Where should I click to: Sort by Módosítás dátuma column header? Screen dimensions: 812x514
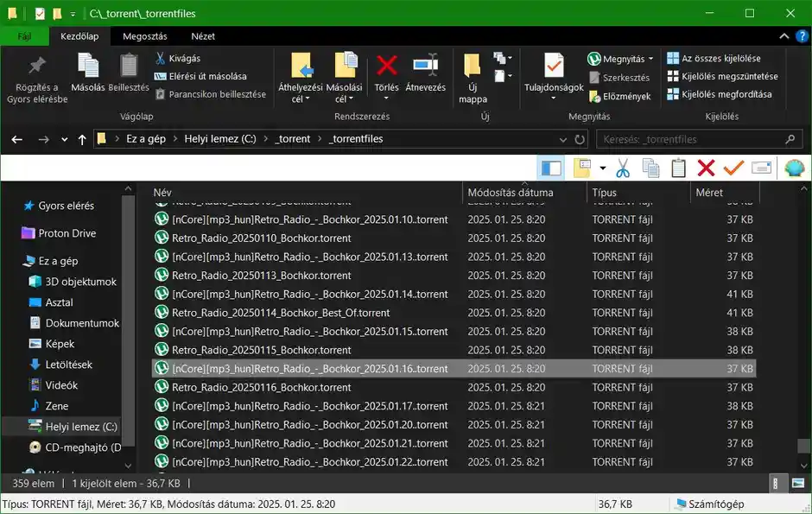coord(510,193)
